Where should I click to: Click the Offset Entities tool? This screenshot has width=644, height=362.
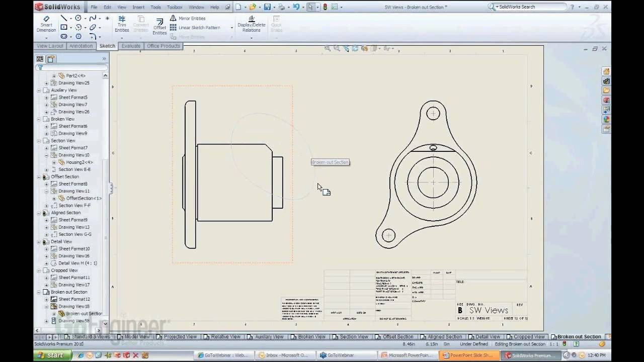pyautogui.click(x=159, y=27)
